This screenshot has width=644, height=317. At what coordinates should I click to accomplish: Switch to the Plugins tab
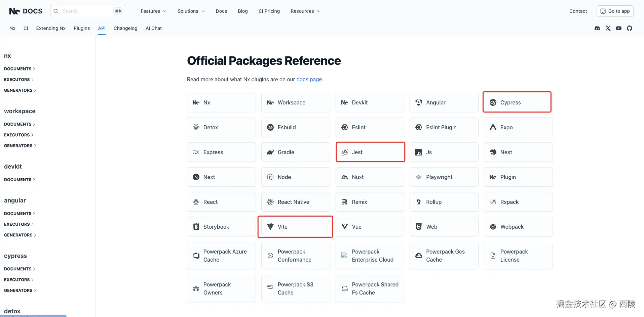coord(82,28)
